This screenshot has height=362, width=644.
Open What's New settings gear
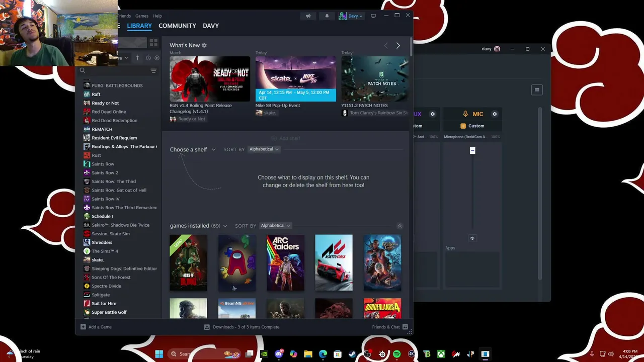204,45
